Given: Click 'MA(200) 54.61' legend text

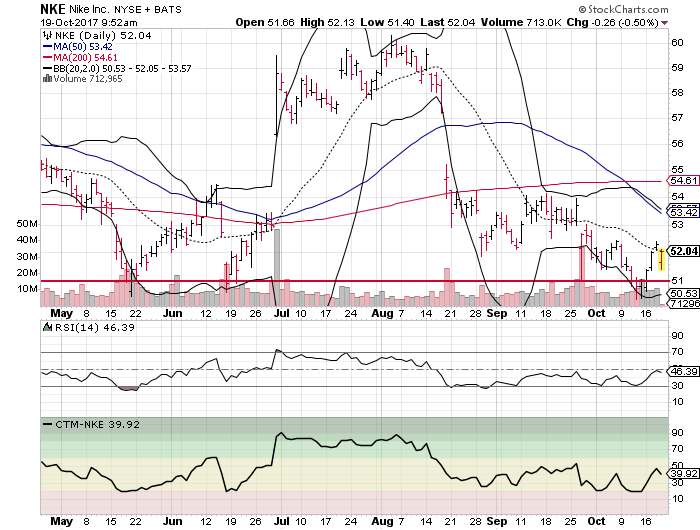Looking at the screenshot, I should pyautogui.click(x=85, y=58).
